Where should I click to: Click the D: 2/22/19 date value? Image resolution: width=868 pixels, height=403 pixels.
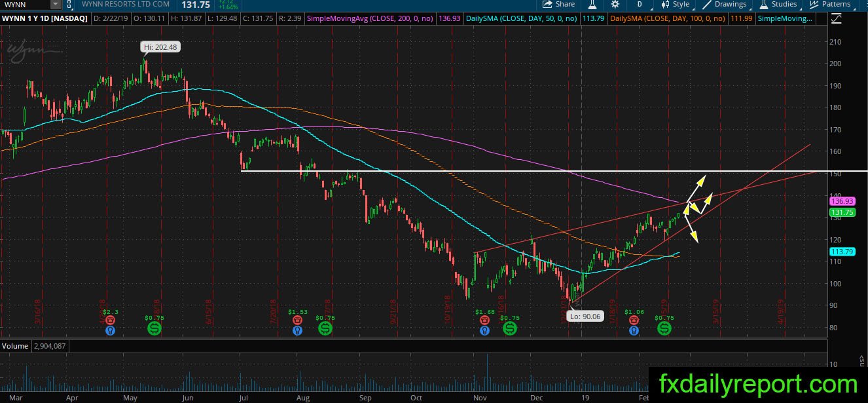pos(109,18)
